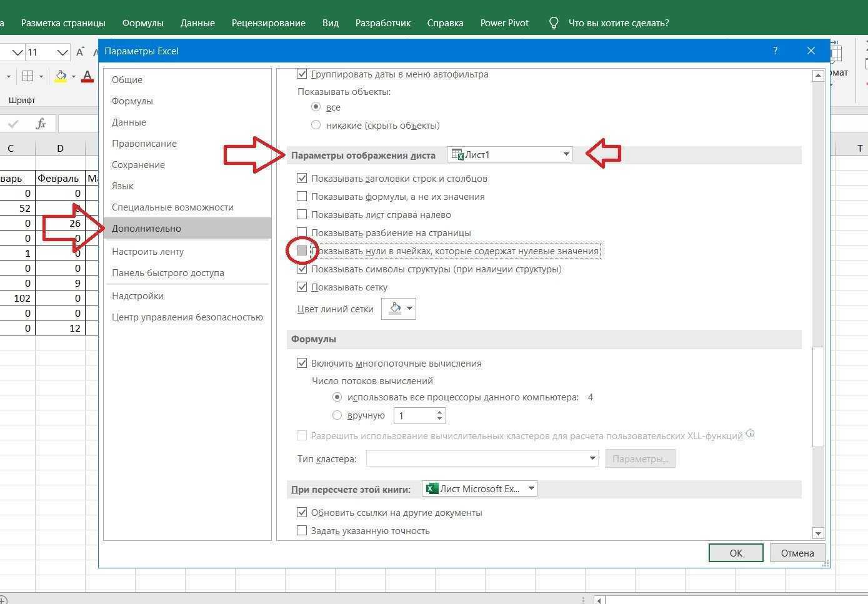Screen dimensions: 868x604
Task: Uncheck Показывать сетку option
Action: 302,287
